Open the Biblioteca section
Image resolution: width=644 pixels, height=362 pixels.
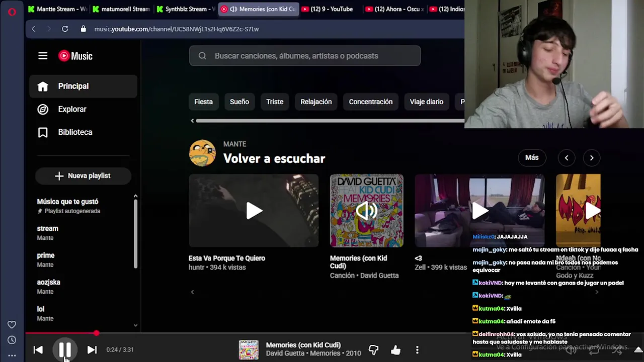tap(84, 132)
